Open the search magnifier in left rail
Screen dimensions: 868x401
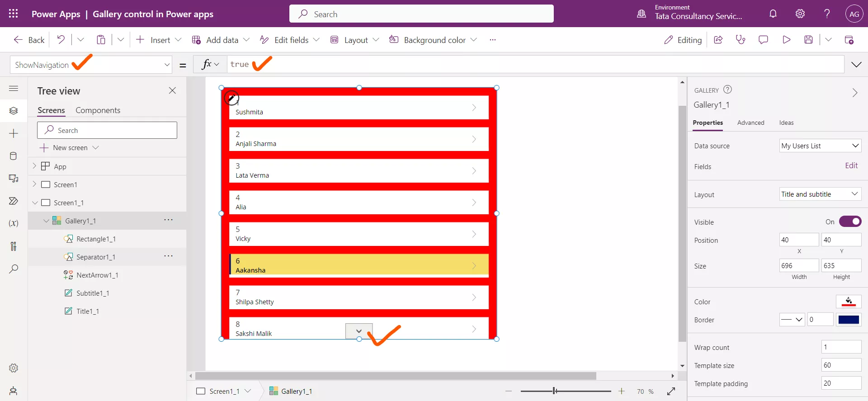pos(14,269)
